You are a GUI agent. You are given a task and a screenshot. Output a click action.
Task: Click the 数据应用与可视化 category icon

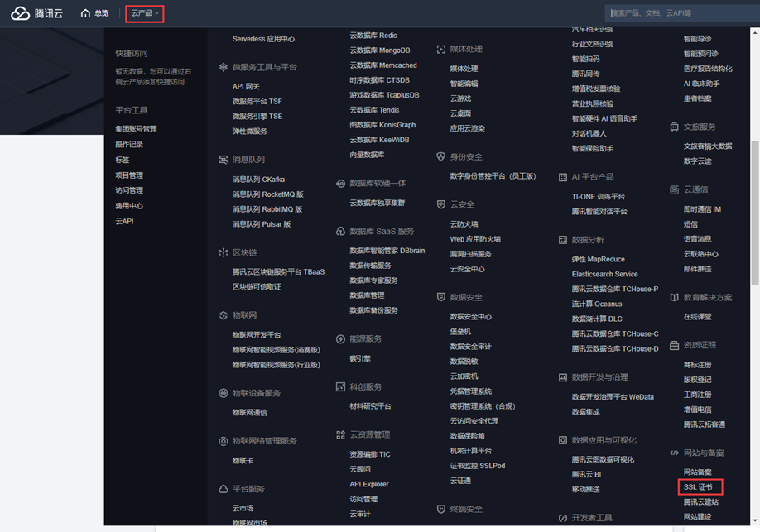[562, 440]
